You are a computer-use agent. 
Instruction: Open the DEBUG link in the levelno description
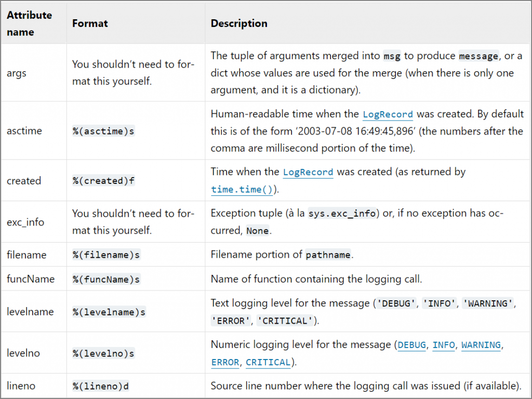point(411,345)
